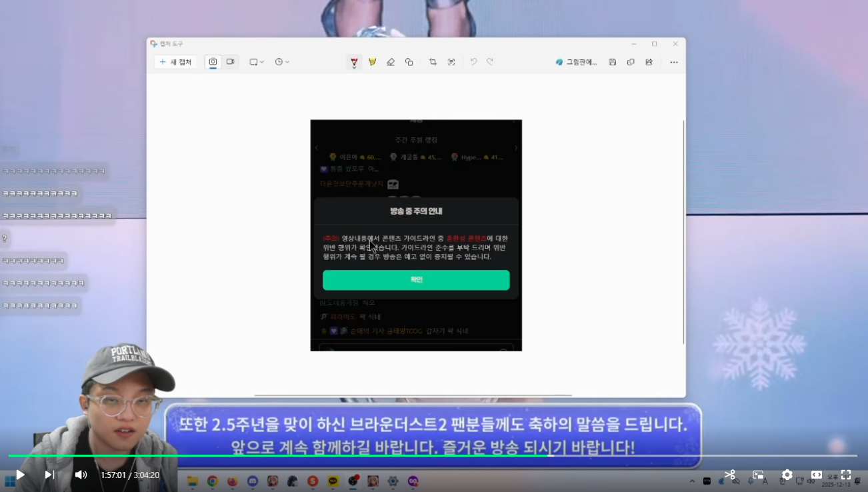The width and height of the screenshot is (868, 492).
Task: Open the video player settings gear
Action: (x=787, y=475)
